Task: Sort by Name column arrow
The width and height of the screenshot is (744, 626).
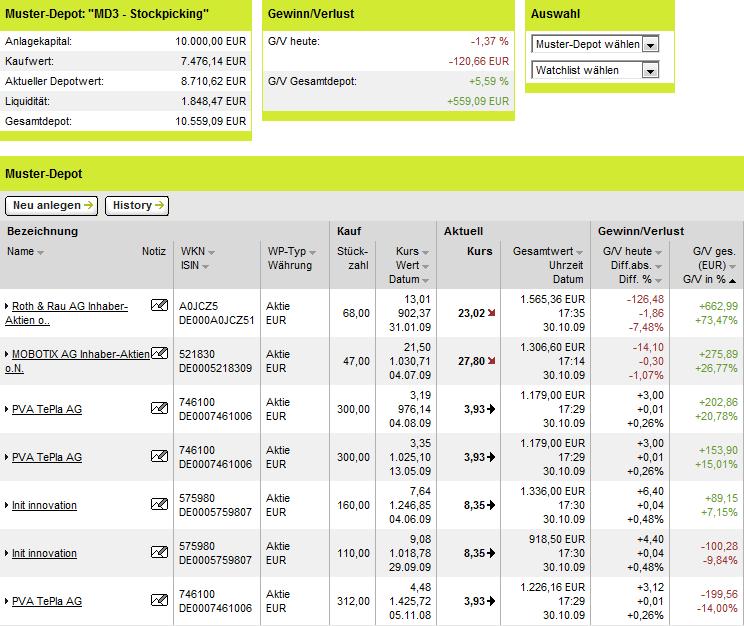Action: [x=40, y=252]
